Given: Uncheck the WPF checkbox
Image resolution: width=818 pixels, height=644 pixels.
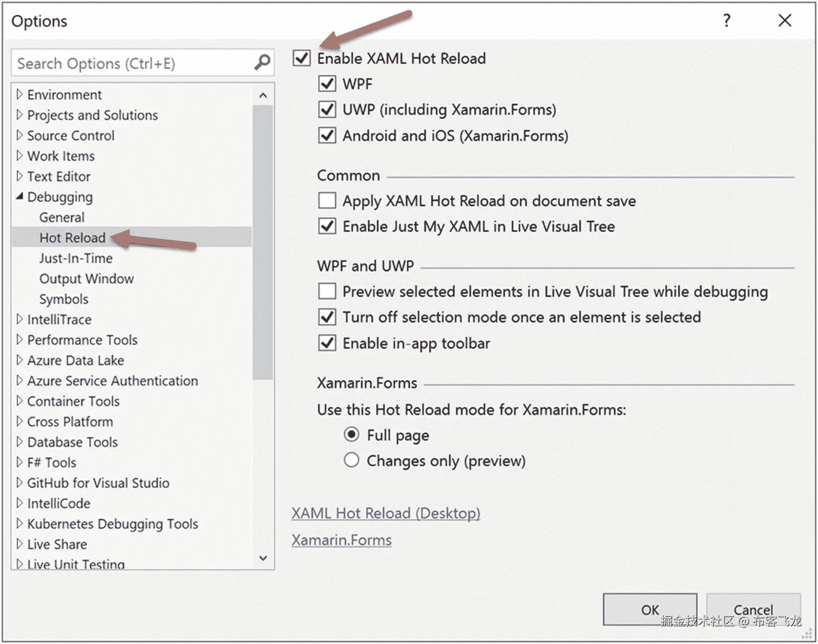Looking at the screenshot, I should tap(327, 84).
